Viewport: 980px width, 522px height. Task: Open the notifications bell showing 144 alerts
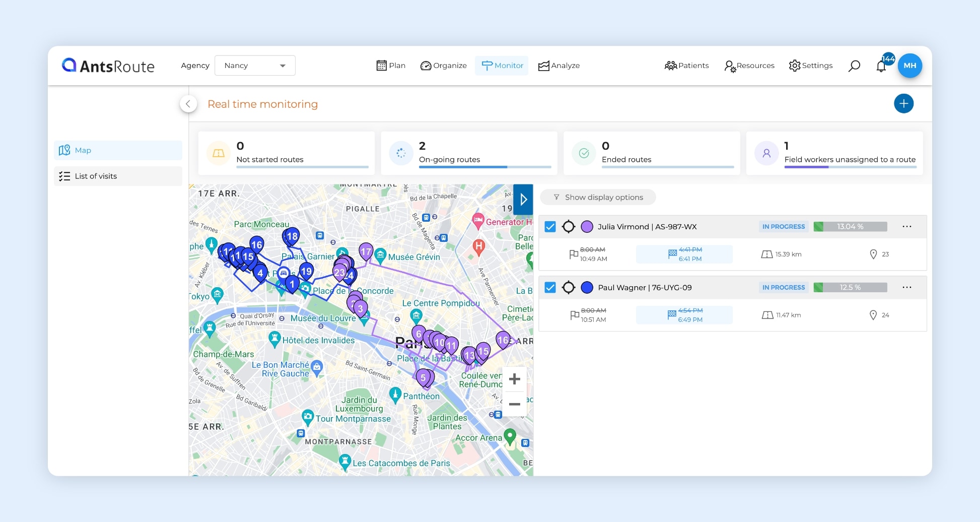881,66
